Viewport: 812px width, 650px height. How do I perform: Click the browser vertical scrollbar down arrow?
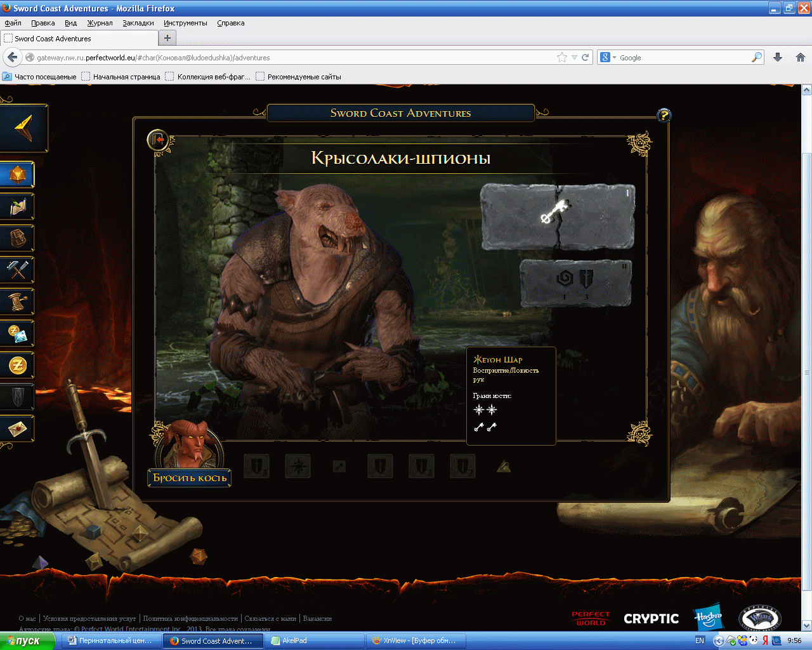pos(807,625)
